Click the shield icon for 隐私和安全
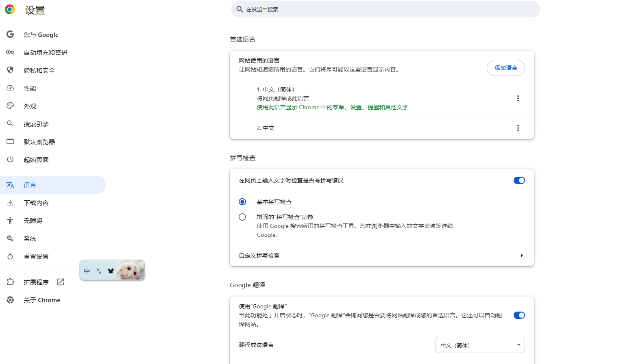Viewport: 623px width, 364px height. click(10, 70)
